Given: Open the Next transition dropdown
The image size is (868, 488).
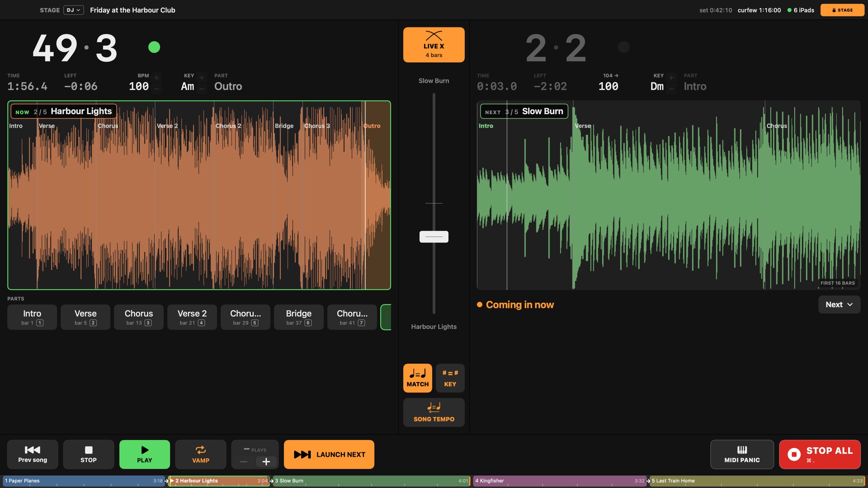Looking at the screenshot, I should [839, 305].
